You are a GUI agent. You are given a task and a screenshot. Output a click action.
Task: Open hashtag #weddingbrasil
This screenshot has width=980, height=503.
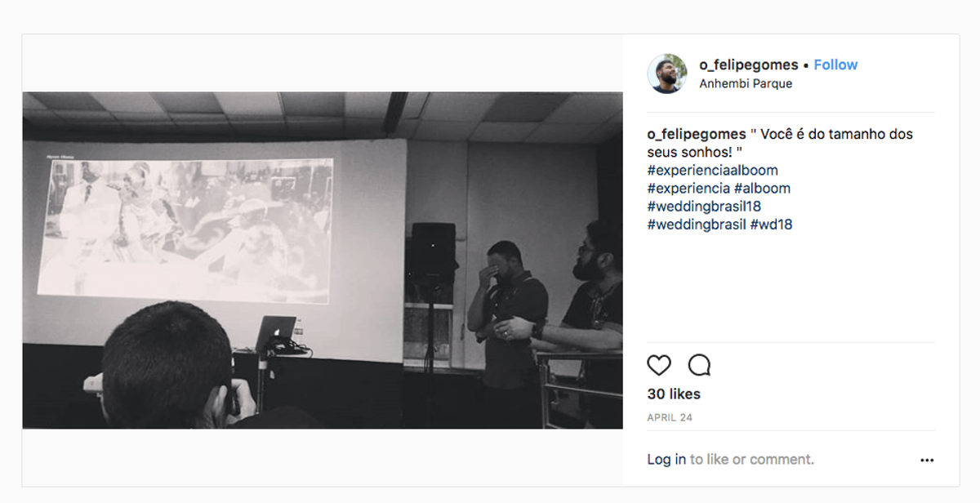[x=697, y=225]
